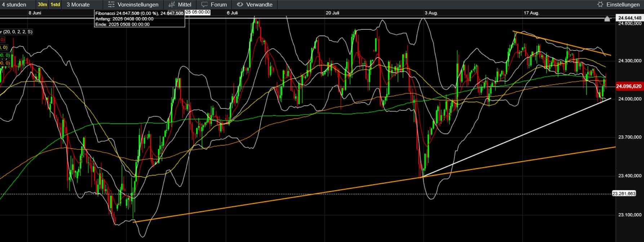Select the red moving average indicator label
Image resolution: width=644 pixels, height=242 pixels.
click(2, 40)
